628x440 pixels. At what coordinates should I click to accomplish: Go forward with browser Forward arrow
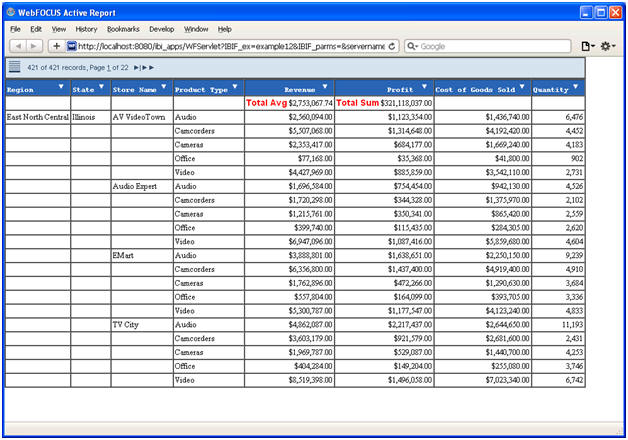(x=34, y=46)
